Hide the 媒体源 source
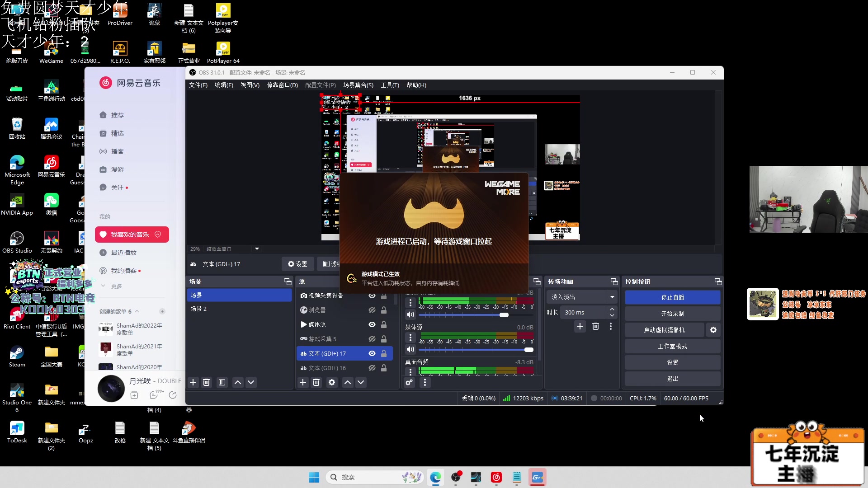The image size is (868, 488). pos(372,324)
